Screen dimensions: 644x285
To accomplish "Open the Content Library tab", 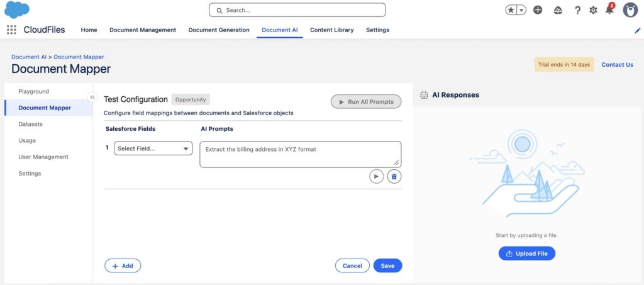I will pos(332,30).
